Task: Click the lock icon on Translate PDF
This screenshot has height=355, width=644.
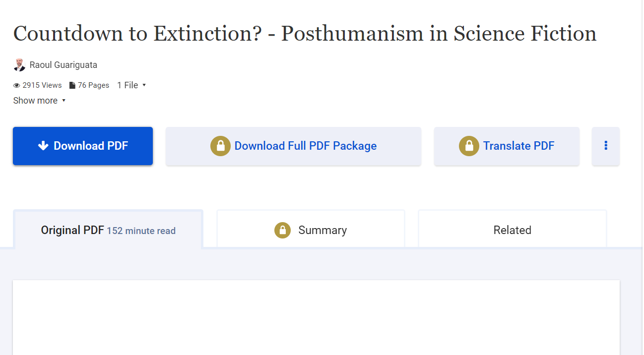Action: point(469,146)
